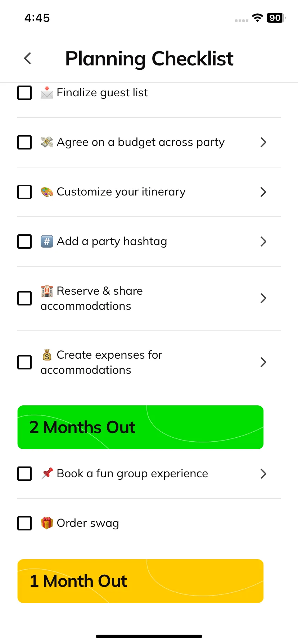This screenshot has height=644, width=298.
Task: Tap the hashtag symbol icon
Action: coord(47,241)
